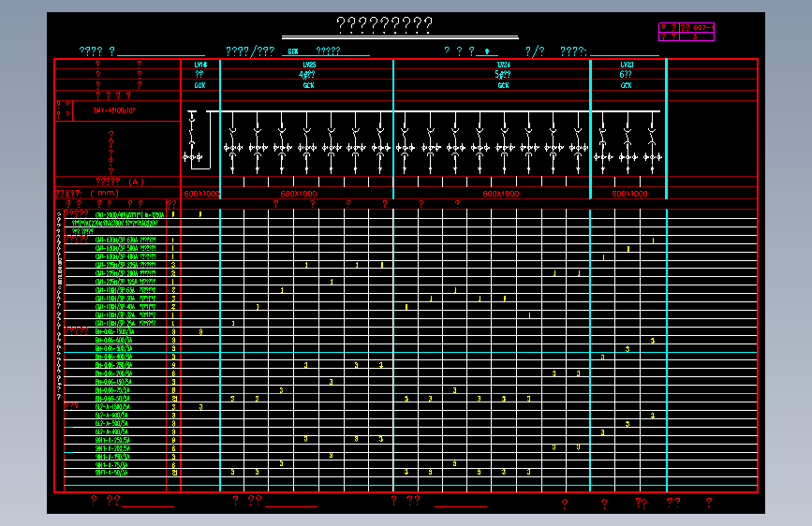
Task: Select the cyan GCK header field text
Action: 293,51
